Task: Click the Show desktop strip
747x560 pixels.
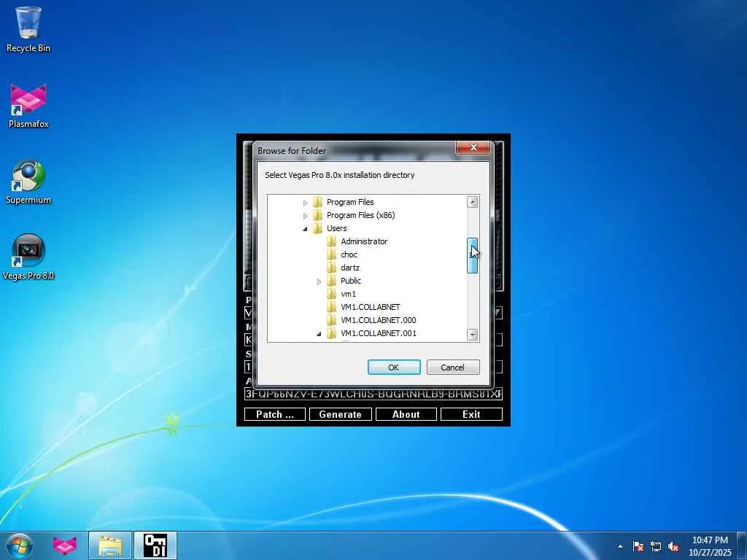Action: click(x=742, y=545)
